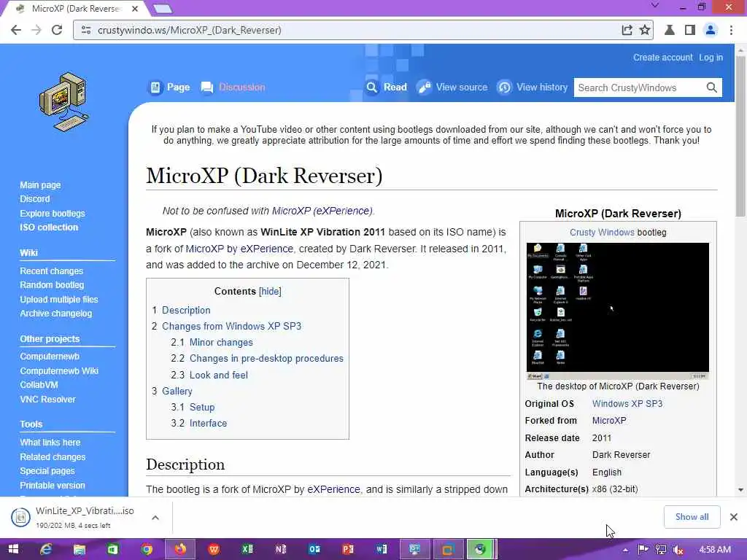Open What links here tool link
This screenshot has height=560, width=747.
tap(50, 443)
